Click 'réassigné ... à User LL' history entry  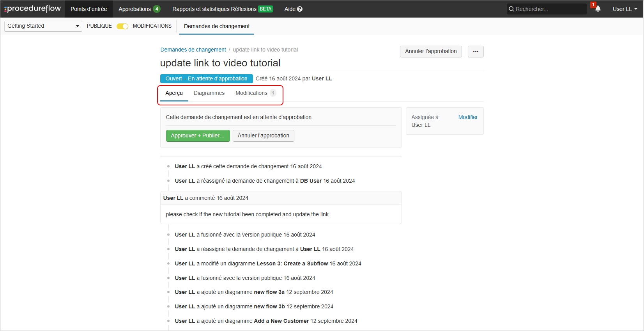tap(264, 249)
